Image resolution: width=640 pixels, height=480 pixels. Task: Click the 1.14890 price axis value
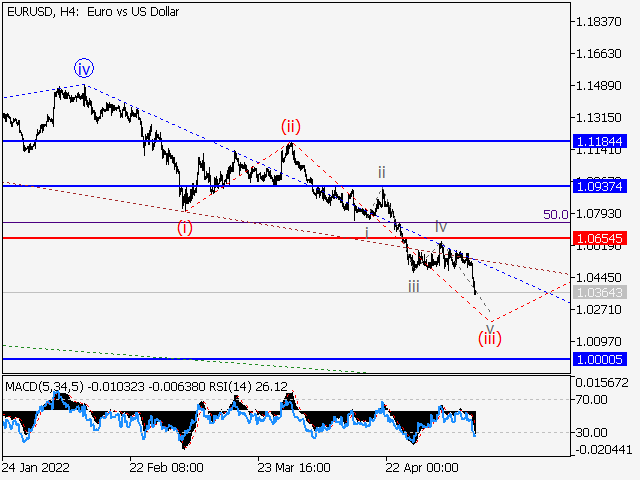(x=599, y=86)
